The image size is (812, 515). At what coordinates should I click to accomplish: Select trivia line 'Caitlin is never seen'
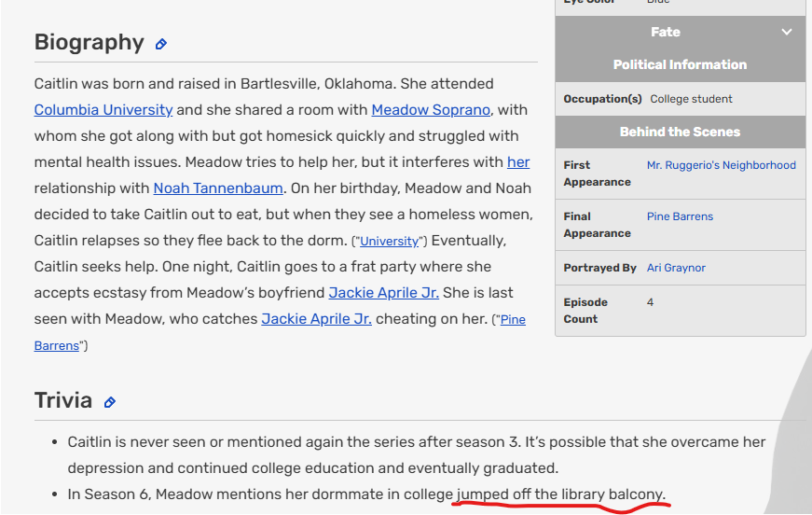[417, 455]
